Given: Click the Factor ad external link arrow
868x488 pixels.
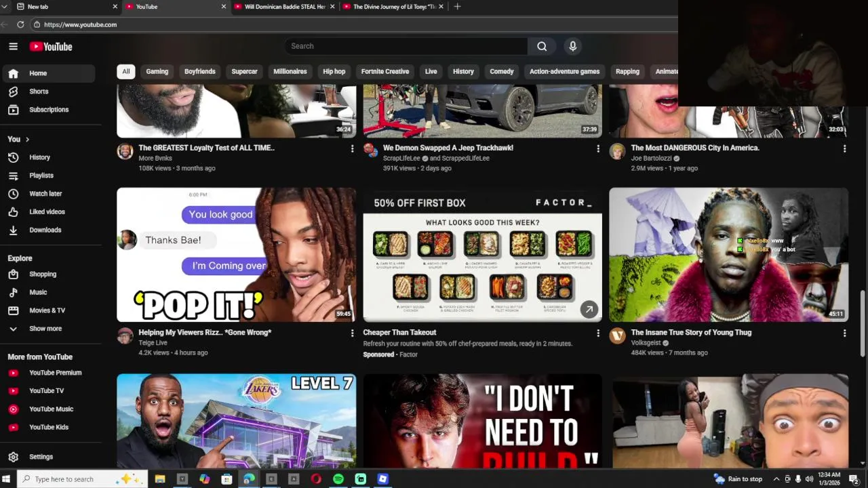Looking at the screenshot, I should tap(589, 309).
